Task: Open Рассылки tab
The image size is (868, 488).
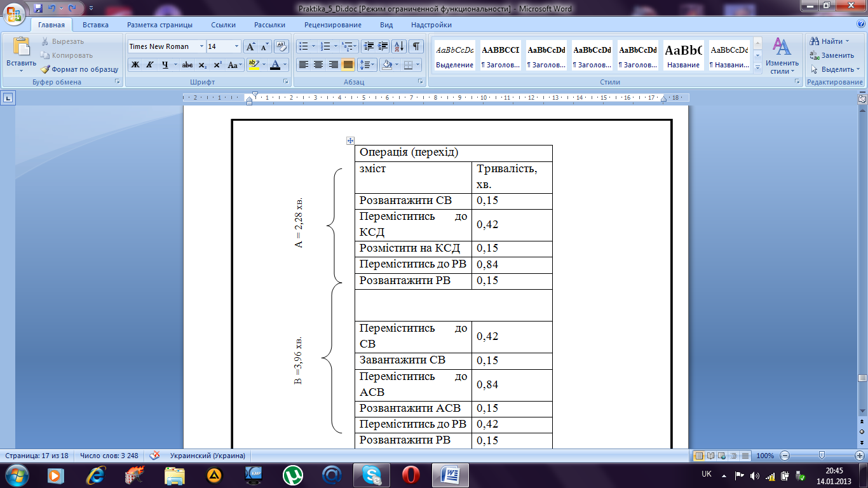Action: point(269,25)
